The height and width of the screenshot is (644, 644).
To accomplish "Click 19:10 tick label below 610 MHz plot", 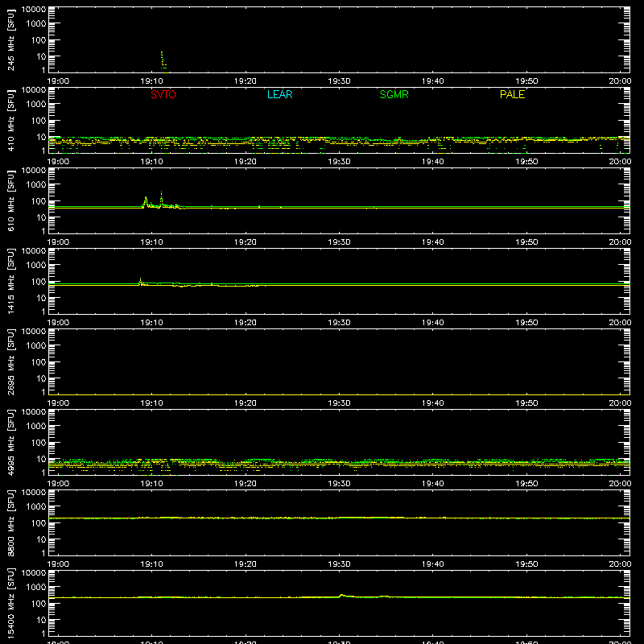I will tap(151, 242).
